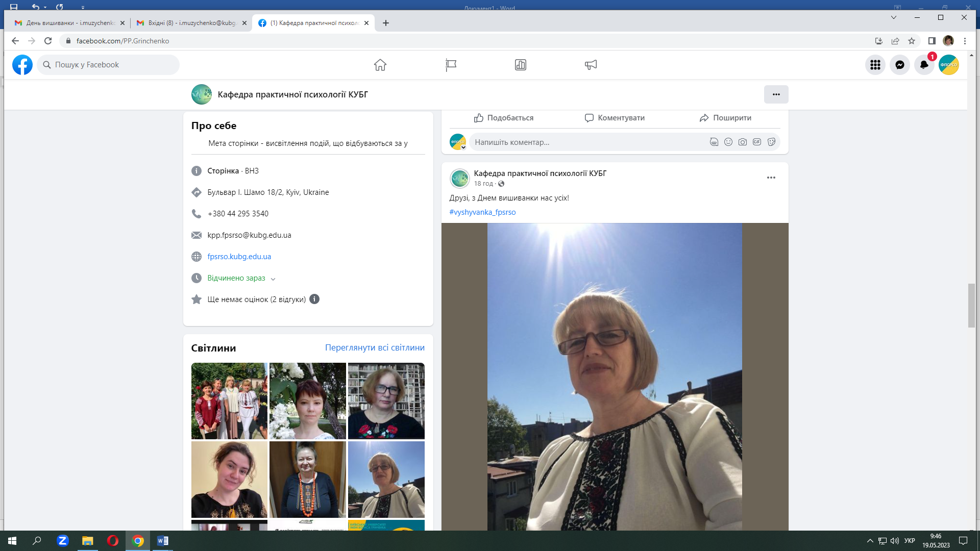This screenshot has height=551, width=980.
Task: Click the Pages flag icon
Action: 451,65
